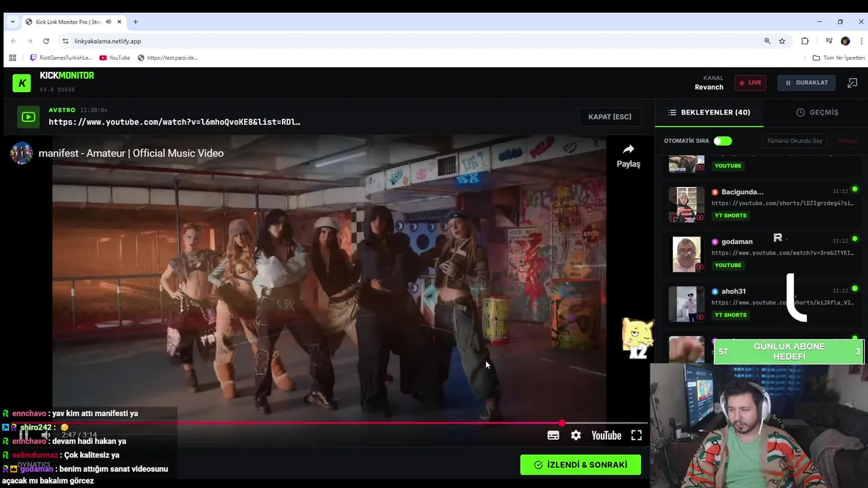
Task: Reload the browser page
Action: pos(46,41)
